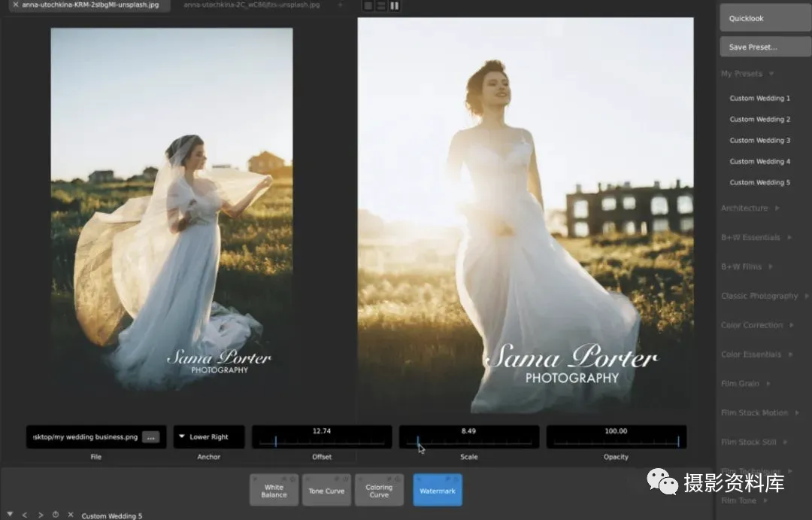
Task: Select Custom Wedding 1 preset
Action: (759, 98)
